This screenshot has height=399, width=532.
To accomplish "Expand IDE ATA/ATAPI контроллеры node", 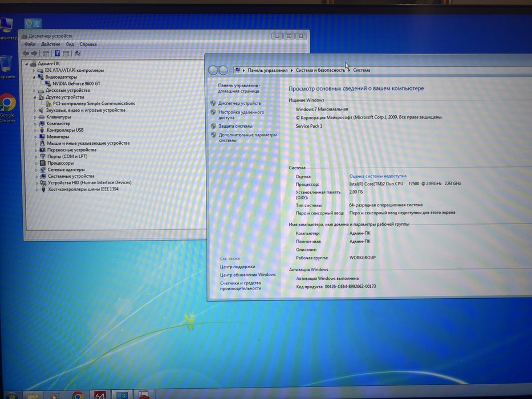I will 34,71.
